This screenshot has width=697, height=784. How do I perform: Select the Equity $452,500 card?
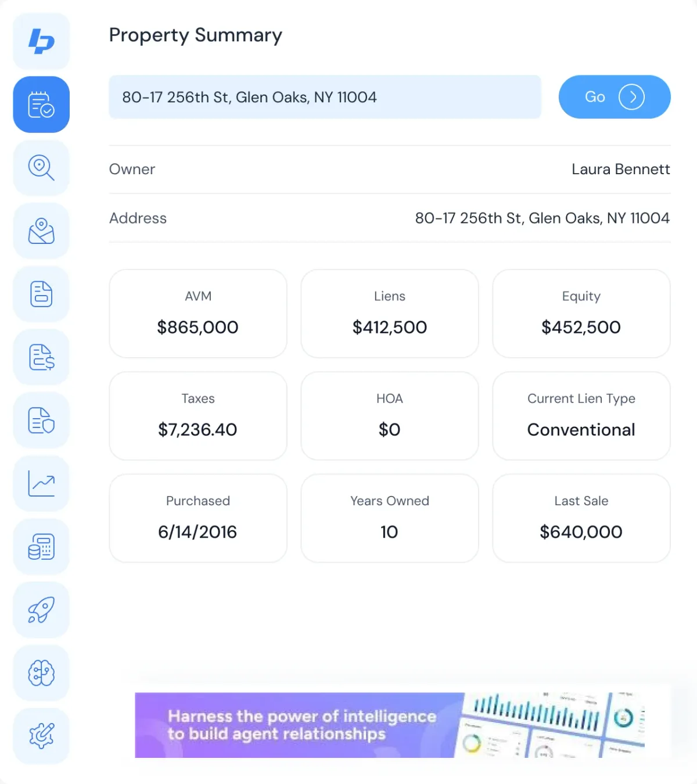581,314
